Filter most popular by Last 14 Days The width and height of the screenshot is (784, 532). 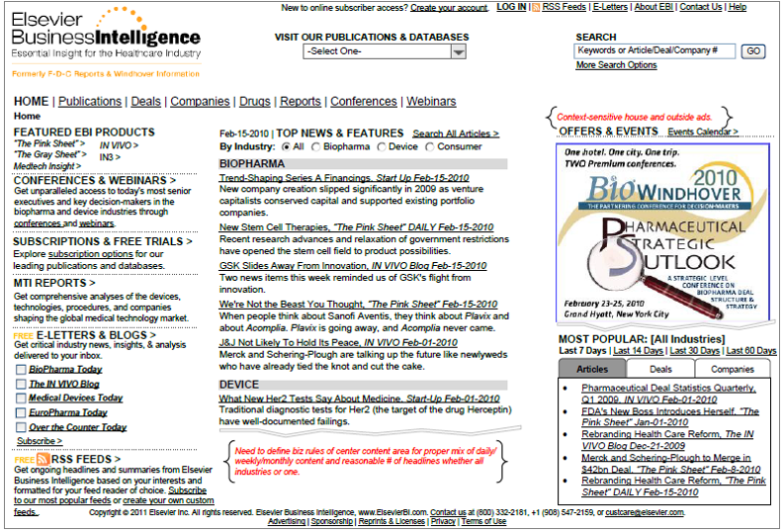point(638,350)
